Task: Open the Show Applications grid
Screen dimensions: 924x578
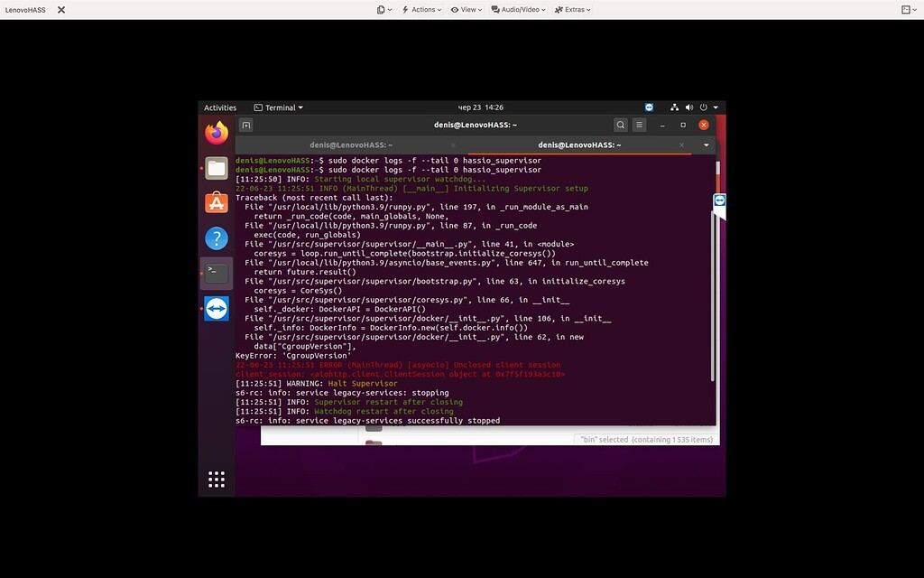Action: [216, 479]
